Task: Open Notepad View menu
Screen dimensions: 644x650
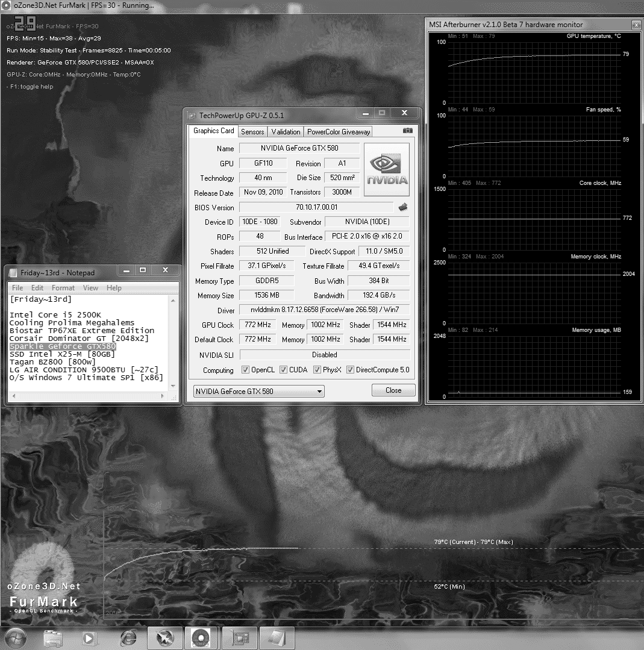Action: [90, 288]
